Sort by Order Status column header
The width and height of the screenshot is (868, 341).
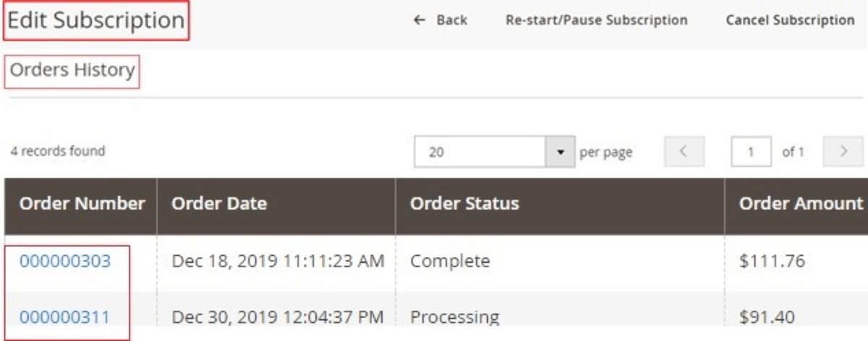464,204
